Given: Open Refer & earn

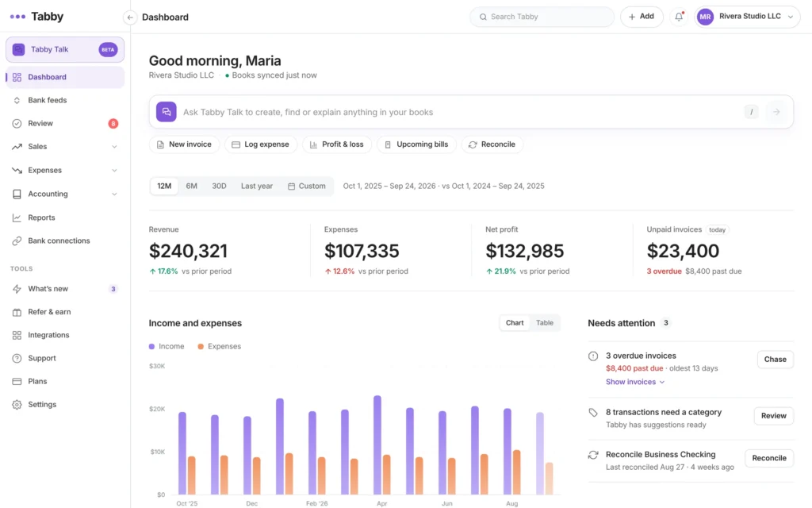Looking at the screenshot, I should [65, 312].
